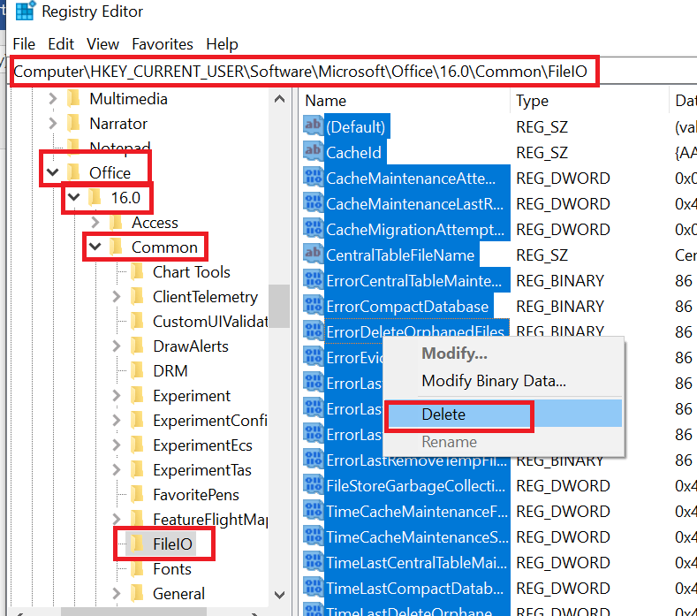Choose Rename in the context menu
The height and width of the screenshot is (616, 697).
coord(503,442)
